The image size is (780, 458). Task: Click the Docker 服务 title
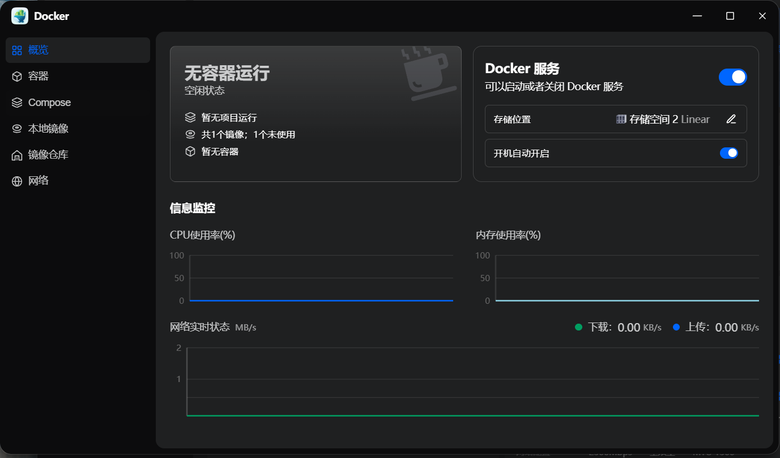pyautogui.click(x=522, y=69)
